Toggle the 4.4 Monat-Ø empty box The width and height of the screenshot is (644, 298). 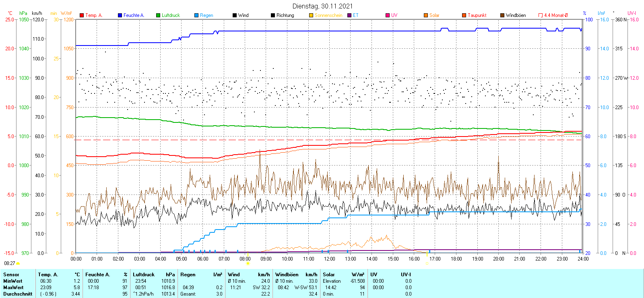click(x=541, y=15)
